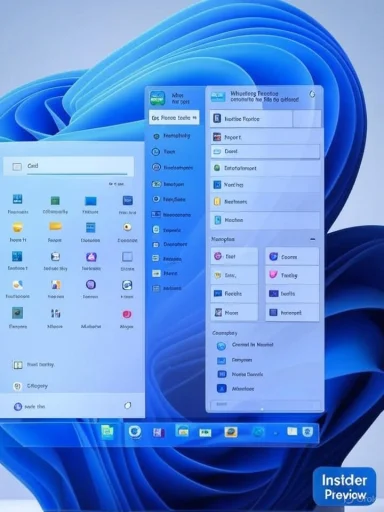Open the purple circle app icon in fourth row
This screenshot has height=512, width=384.
pyautogui.click(x=91, y=284)
